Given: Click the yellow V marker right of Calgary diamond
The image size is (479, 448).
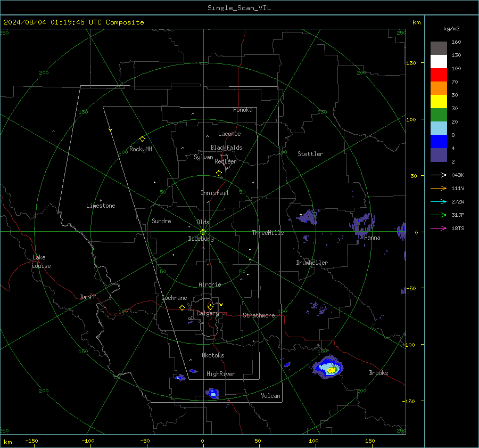Looking at the screenshot, I should point(221,305).
